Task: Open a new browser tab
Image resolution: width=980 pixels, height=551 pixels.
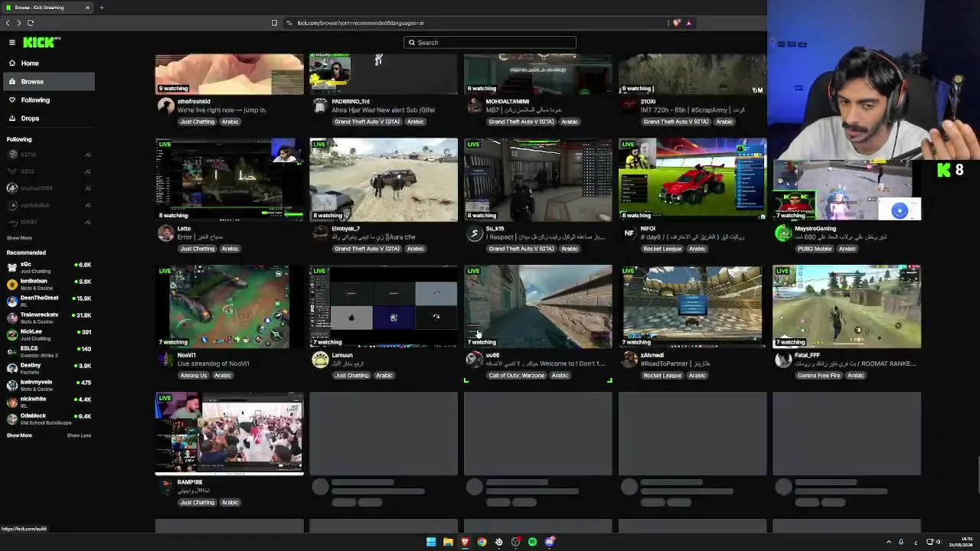Action: 101,8
